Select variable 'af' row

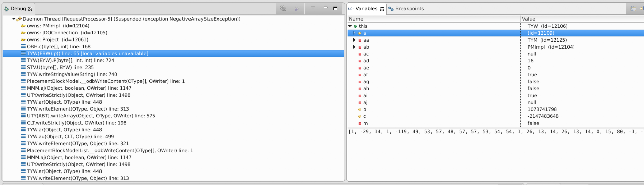coord(495,75)
